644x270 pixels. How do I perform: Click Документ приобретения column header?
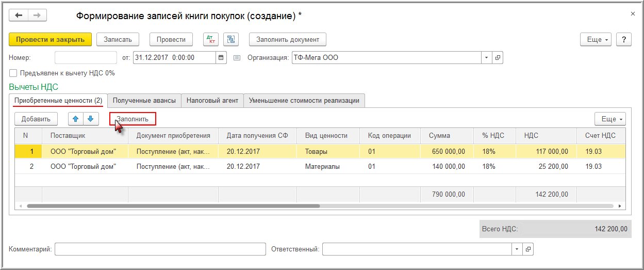(x=173, y=136)
